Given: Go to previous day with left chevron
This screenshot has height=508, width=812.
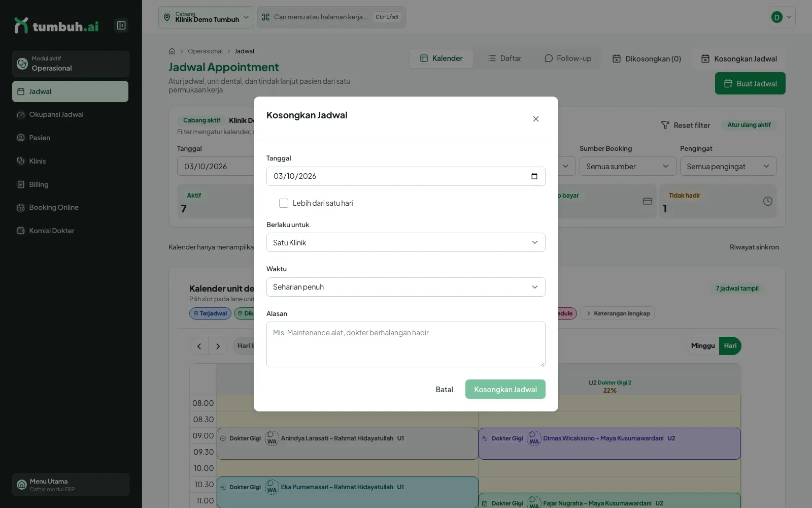Looking at the screenshot, I should [199, 346].
